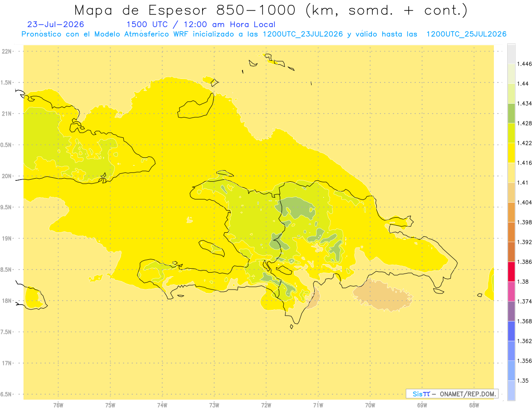The image size is (532, 411).
Task: Click the tan swatch between 1.404 and 1.41
Action: [511, 192]
